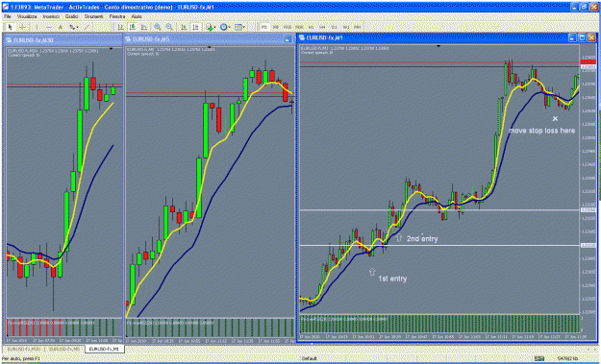Open the Grafici menu

(72, 17)
